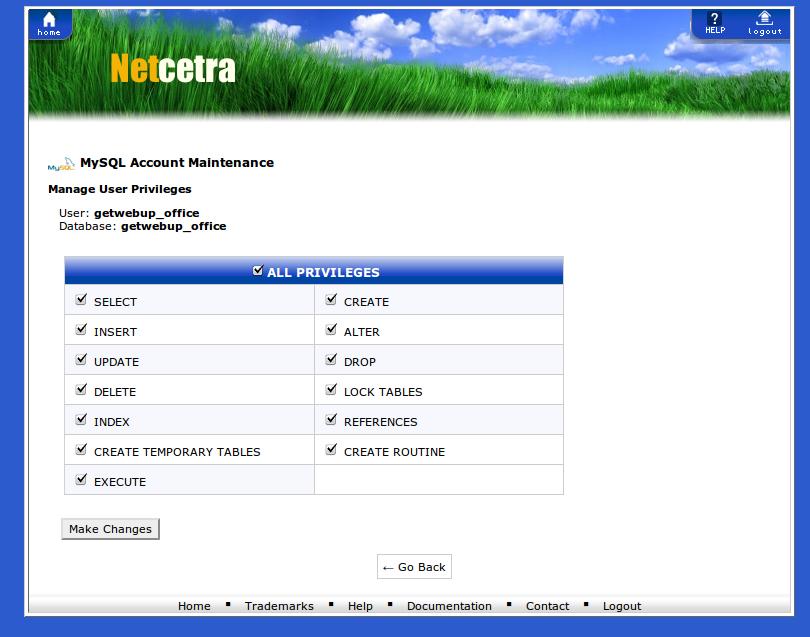Click the home icon in header
The image size is (810, 637).
pyautogui.click(x=49, y=24)
